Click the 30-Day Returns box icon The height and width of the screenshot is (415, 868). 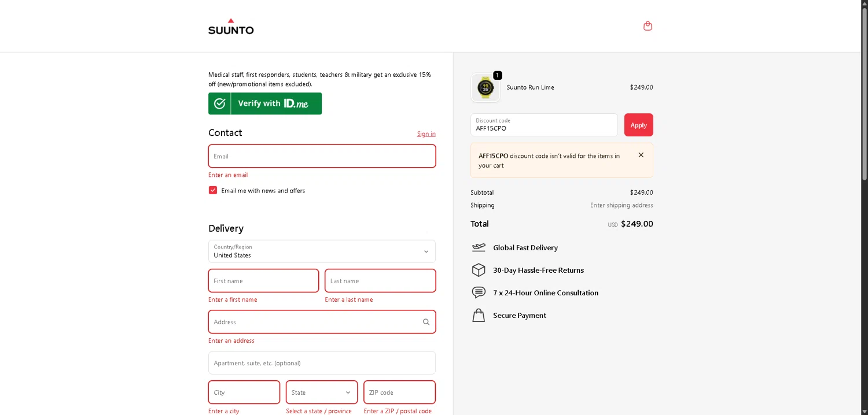pyautogui.click(x=479, y=270)
